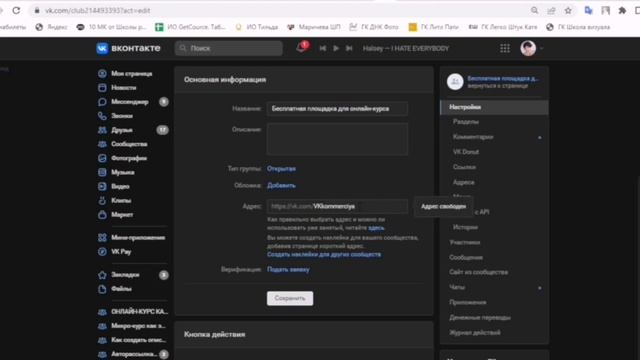
Task: Open Сообщения settings
Action: click(466, 257)
